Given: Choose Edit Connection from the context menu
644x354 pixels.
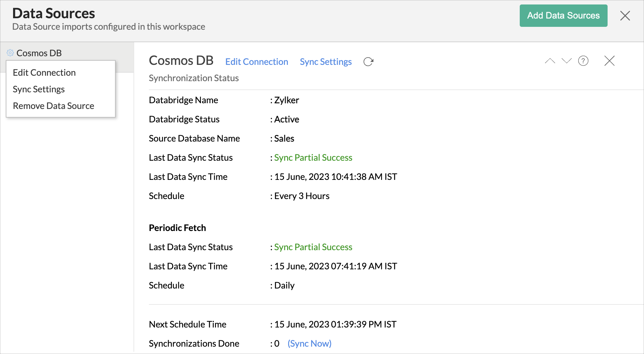Looking at the screenshot, I should (44, 73).
